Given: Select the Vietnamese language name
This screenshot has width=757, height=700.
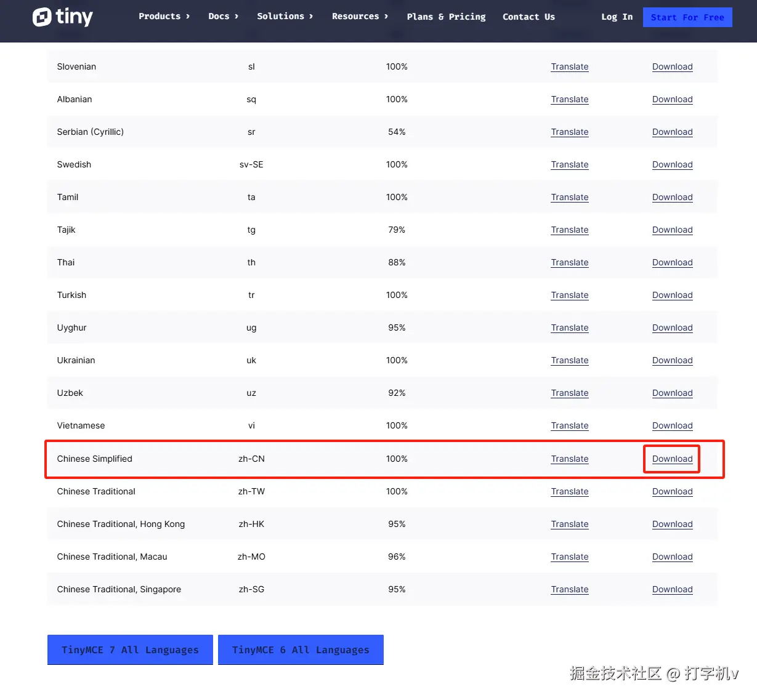Looking at the screenshot, I should [81, 425].
